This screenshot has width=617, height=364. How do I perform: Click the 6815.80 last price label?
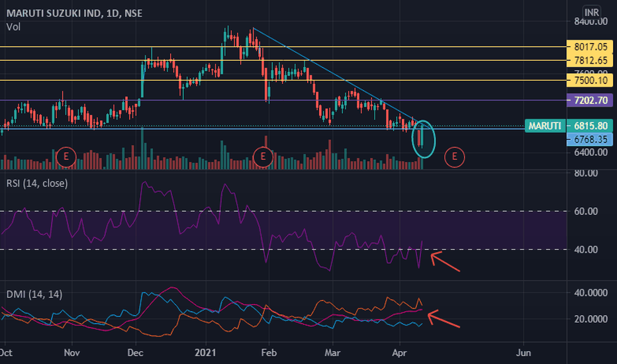click(589, 126)
